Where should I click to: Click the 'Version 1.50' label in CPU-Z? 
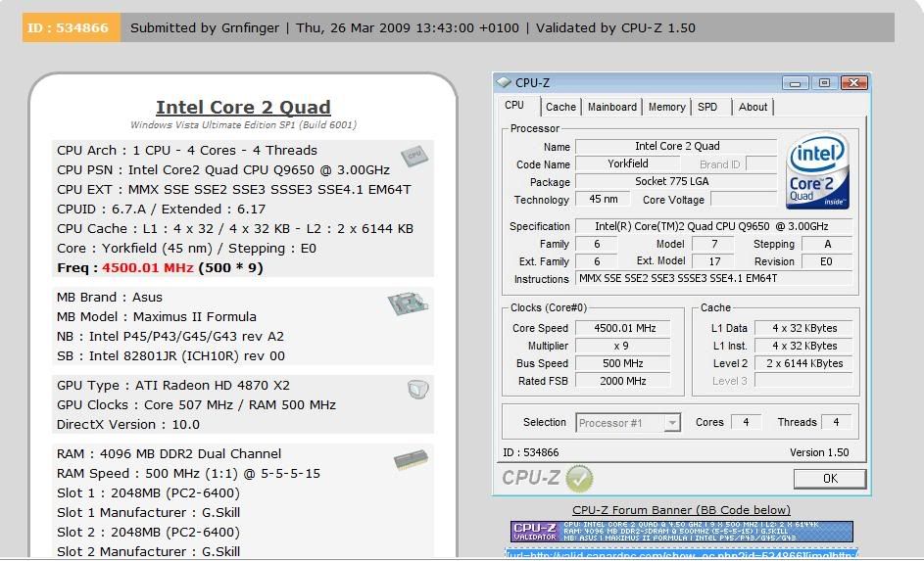pyautogui.click(x=819, y=452)
